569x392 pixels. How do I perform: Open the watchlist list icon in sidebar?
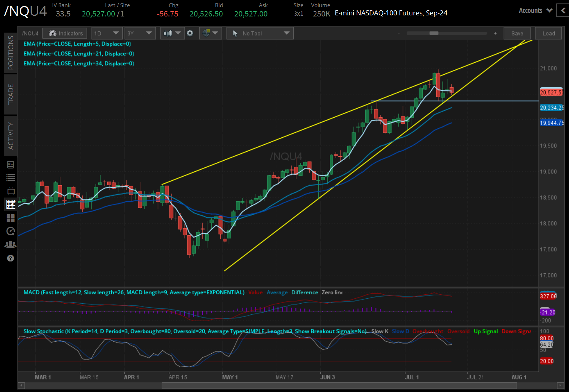tap(11, 177)
